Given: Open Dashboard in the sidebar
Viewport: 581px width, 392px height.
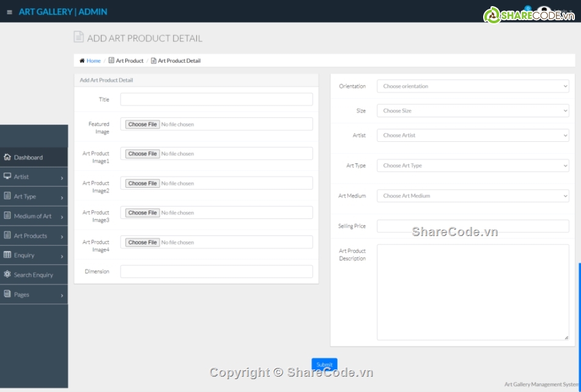Looking at the screenshot, I should pos(34,157).
